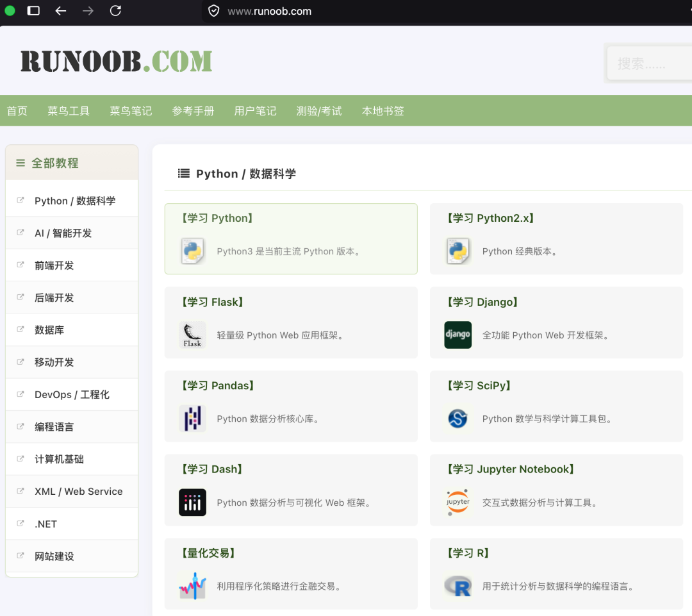Open 菜鸟笔记 in the nav bar
Screen dimensions: 692x616
[131, 111]
